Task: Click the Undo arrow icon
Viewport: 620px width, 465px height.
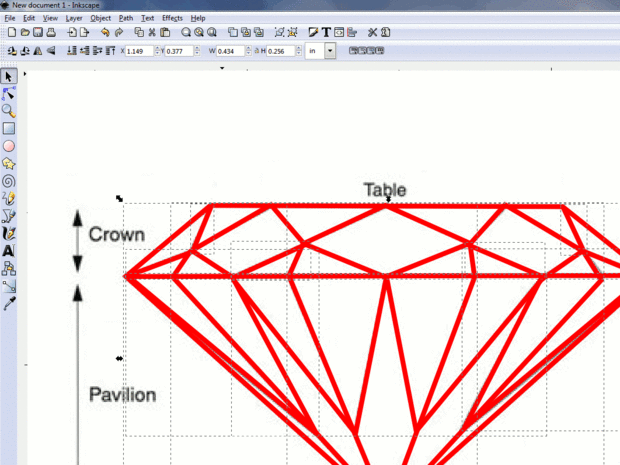Action: [x=105, y=32]
